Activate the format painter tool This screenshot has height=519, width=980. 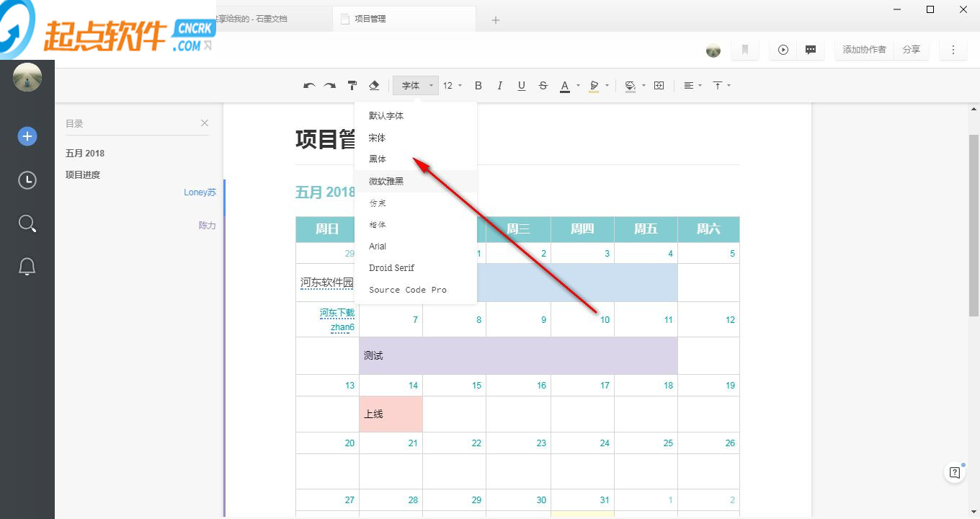[x=352, y=86]
